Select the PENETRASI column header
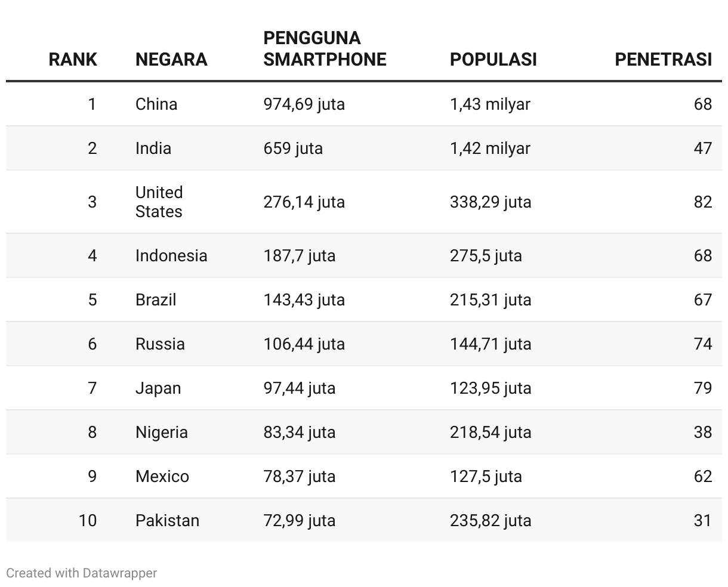This screenshot has height=587, width=728. [663, 59]
